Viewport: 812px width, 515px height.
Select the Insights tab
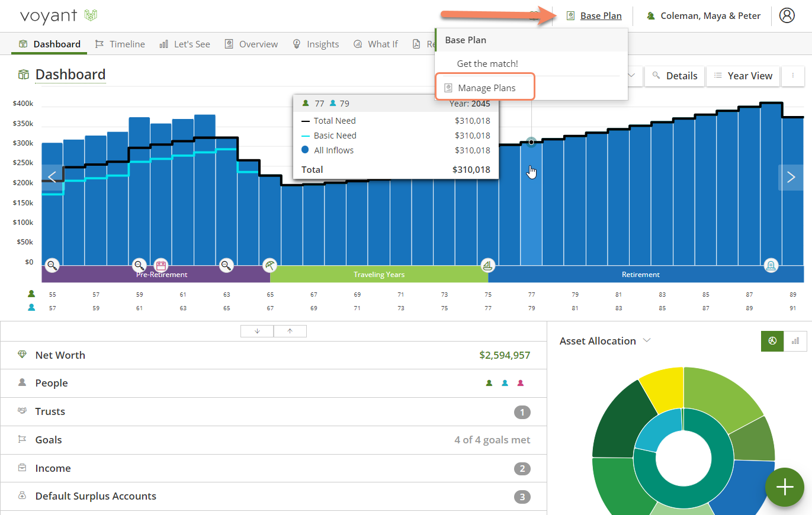click(x=316, y=44)
